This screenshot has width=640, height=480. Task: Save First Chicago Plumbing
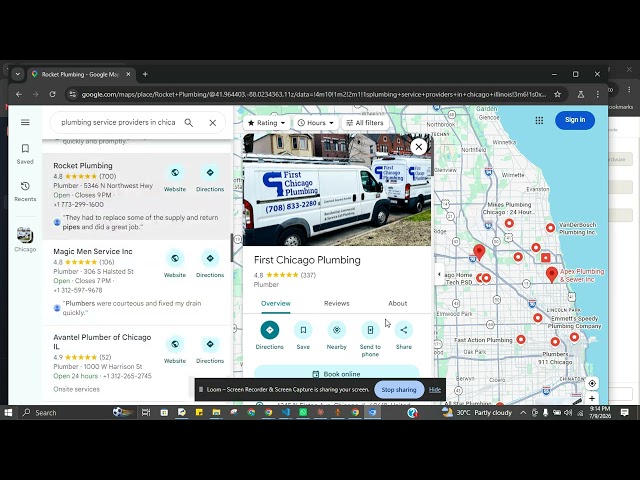click(x=303, y=330)
